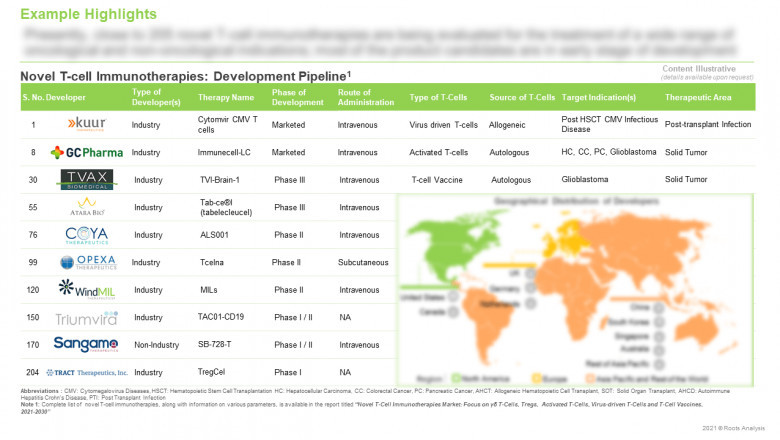The width and height of the screenshot is (780, 440).
Task: Select the TAC01-CD19 therapy name
Action: point(222,317)
